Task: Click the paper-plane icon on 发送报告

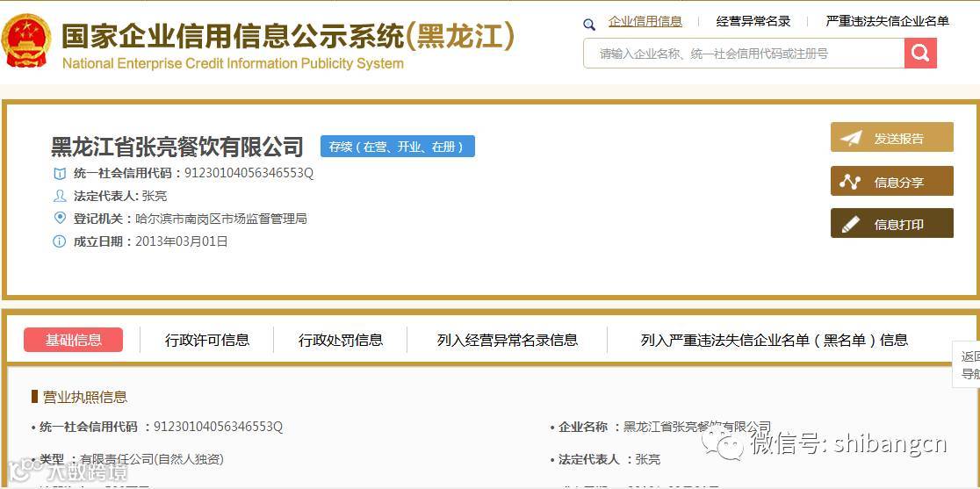Action: click(851, 138)
